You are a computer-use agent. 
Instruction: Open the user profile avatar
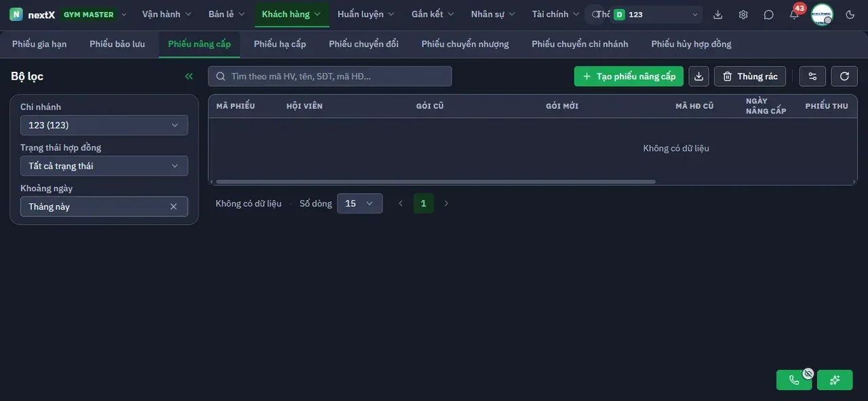(822, 14)
